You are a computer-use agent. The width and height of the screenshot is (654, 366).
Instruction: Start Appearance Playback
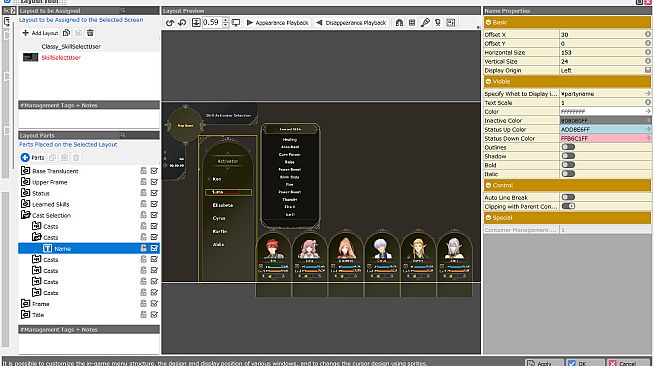277,23
